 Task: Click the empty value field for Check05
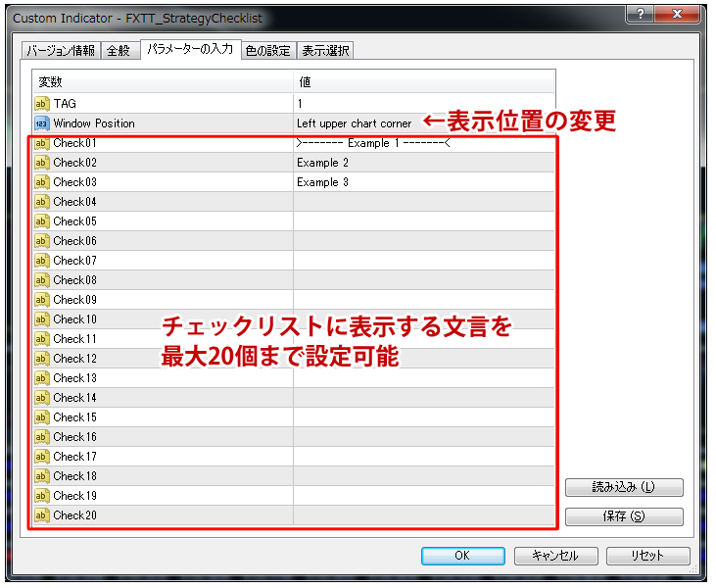click(423, 221)
